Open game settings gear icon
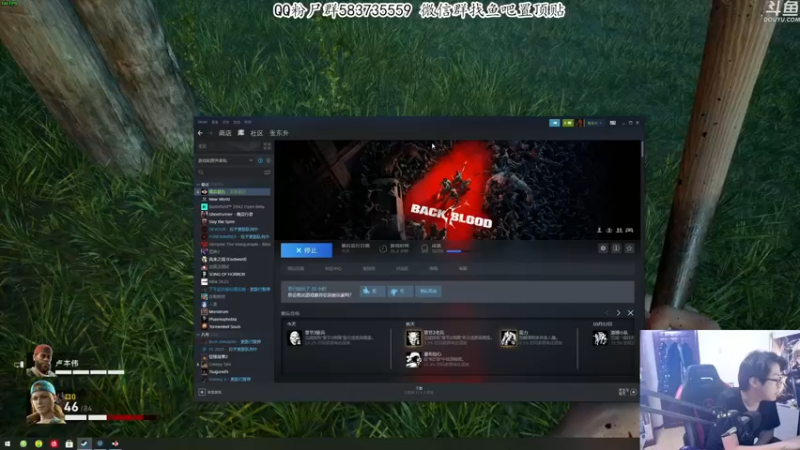The image size is (800, 450). click(603, 248)
